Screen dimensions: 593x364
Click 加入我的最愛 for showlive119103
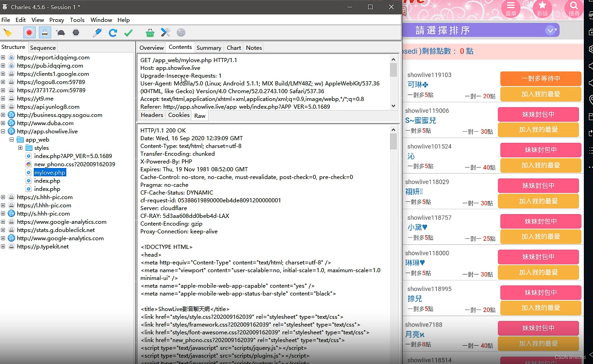541,94
